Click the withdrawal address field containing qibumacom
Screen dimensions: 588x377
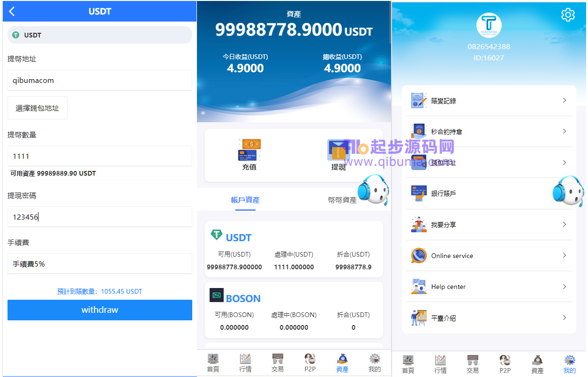(100, 80)
